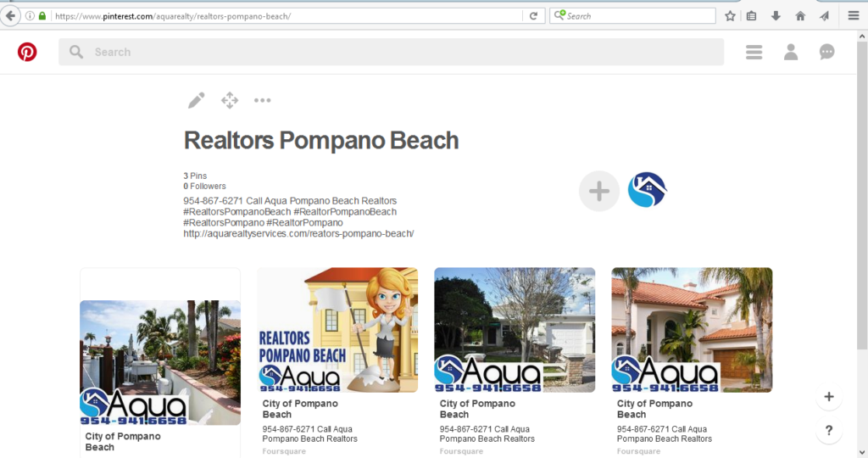The image size is (868, 458).
Task: Reload page using browser refresh button
Action: click(x=533, y=16)
